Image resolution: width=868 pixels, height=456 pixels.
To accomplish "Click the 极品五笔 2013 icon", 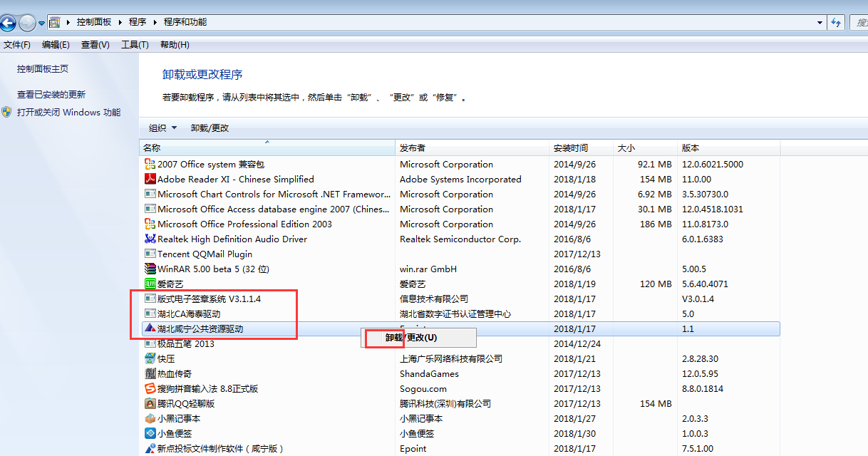I will (150, 343).
